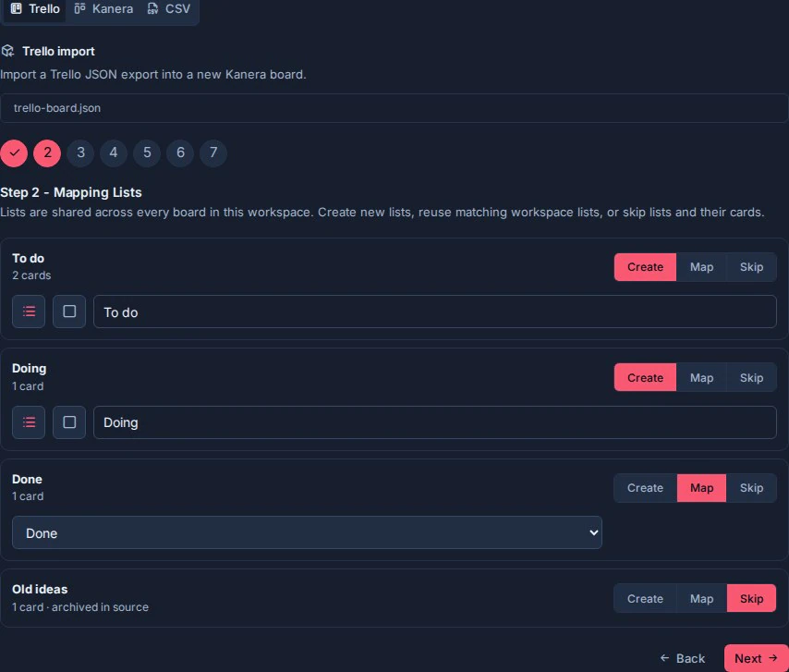Switch to the Kanera import tab
Image resolution: width=789 pixels, height=672 pixels.
click(x=103, y=9)
